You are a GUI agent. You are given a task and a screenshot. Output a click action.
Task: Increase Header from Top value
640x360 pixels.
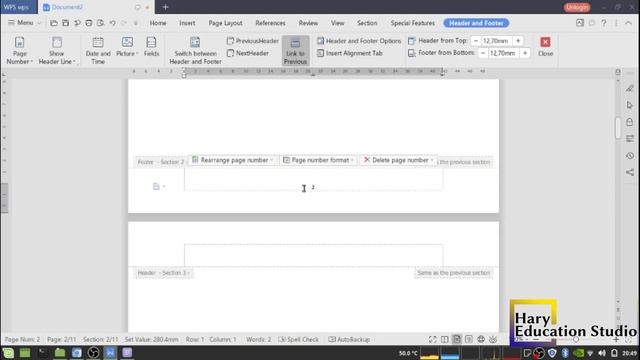coord(518,41)
